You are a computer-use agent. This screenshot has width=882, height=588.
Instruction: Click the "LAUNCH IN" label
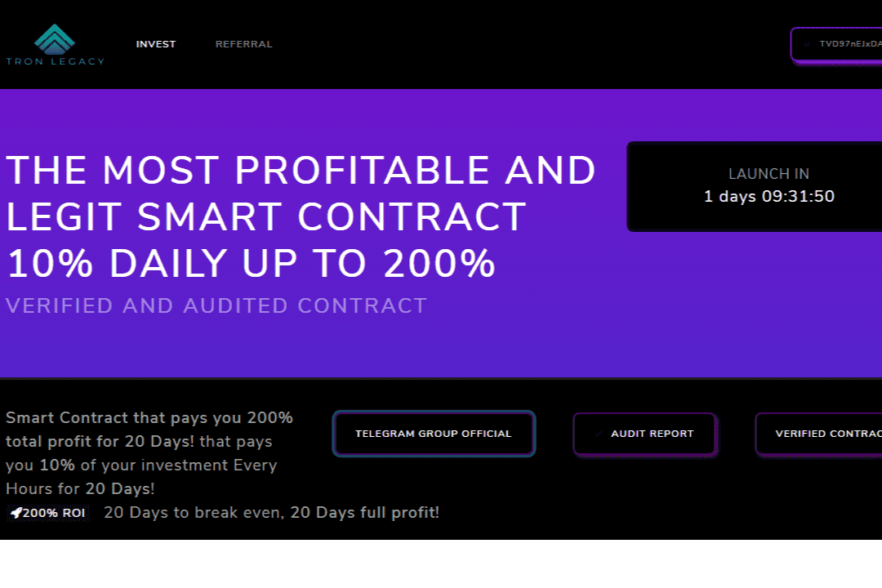(769, 174)
